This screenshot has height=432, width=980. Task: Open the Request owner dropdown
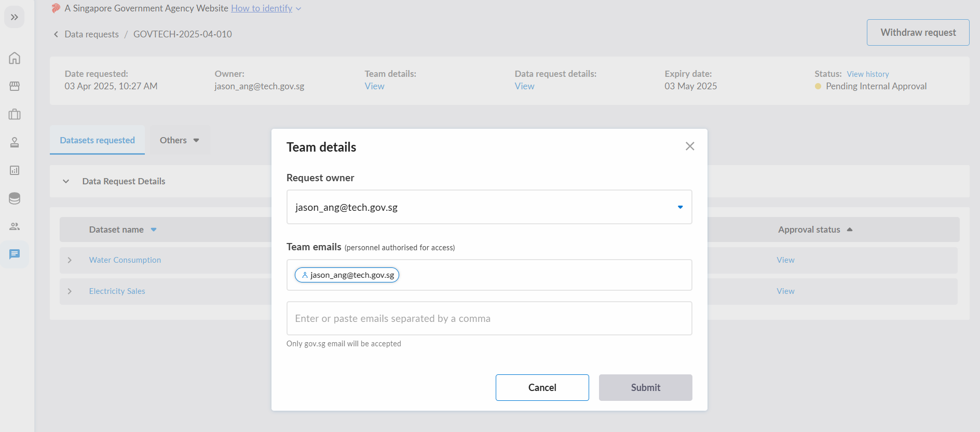click(489, 207)
